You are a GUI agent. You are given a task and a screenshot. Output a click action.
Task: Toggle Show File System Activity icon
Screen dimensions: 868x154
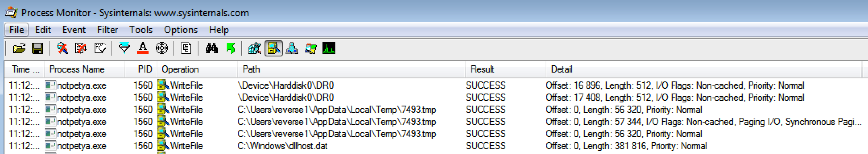tap(274, 49)
